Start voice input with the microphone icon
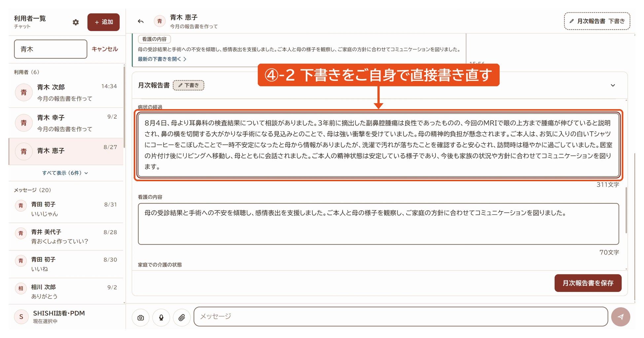The image size is (644, 338). coord(161,317)
